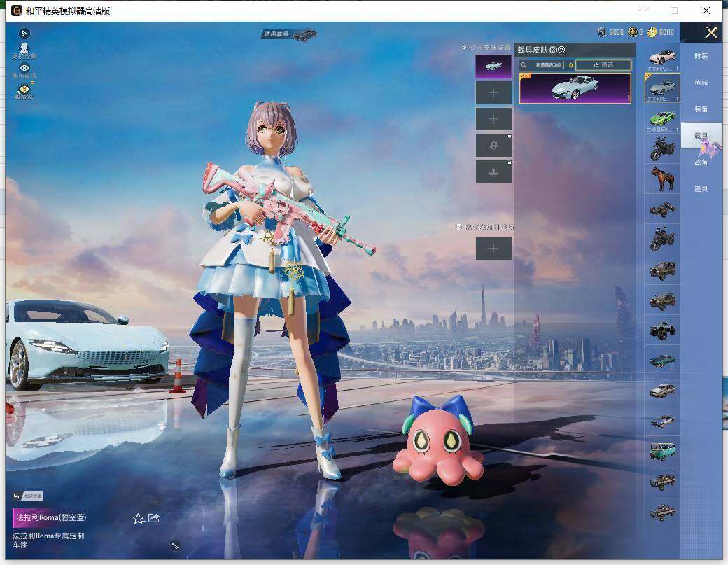
Task: Switch to the 时装 tab
Action: coord(701,56)
